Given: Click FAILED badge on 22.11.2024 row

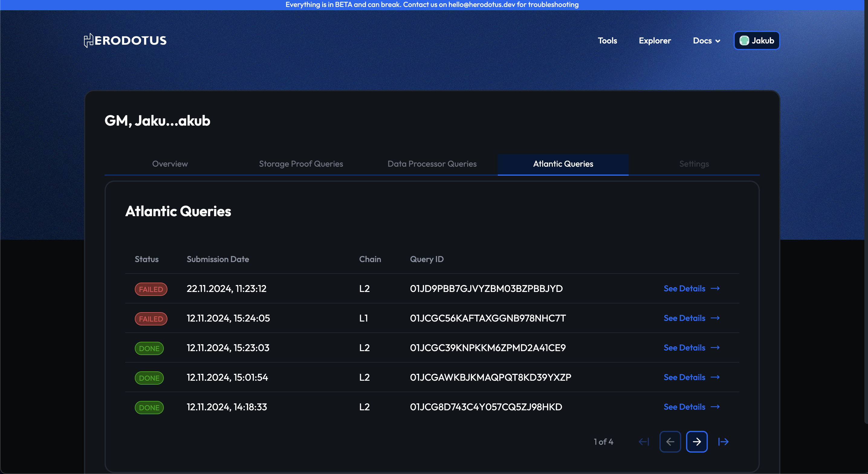Looking at the screenshot, I should tap(151, 289).
